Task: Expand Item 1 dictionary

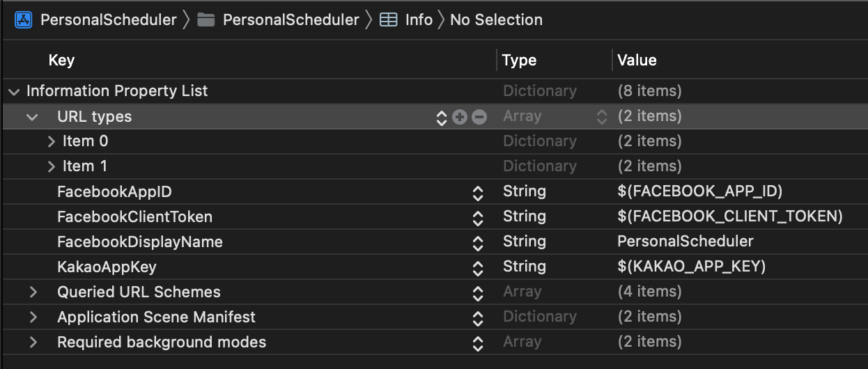Action: click(x=51, y=166)
